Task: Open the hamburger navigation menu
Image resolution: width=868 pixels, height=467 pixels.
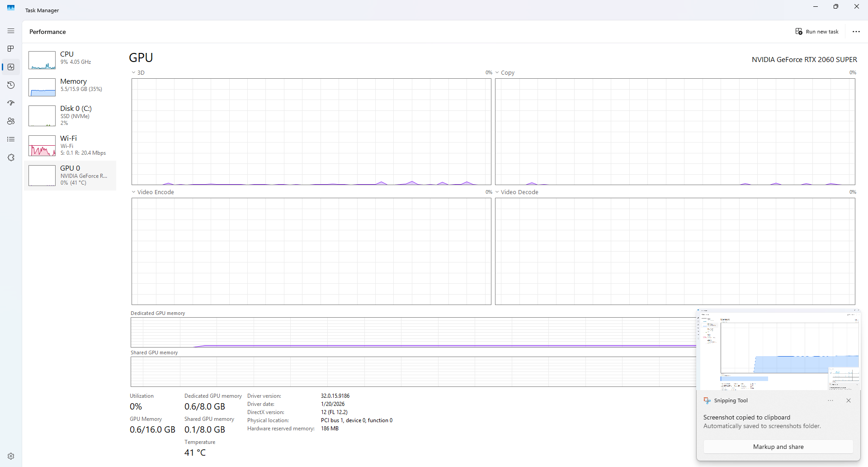Action: (x=11, y=31)
